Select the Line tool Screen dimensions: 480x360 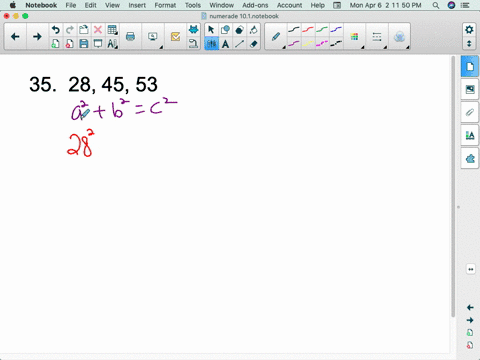(239, 44)
